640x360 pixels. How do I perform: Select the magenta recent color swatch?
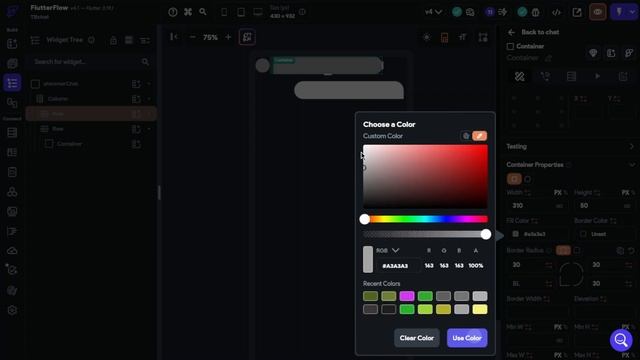coord(407,296)
